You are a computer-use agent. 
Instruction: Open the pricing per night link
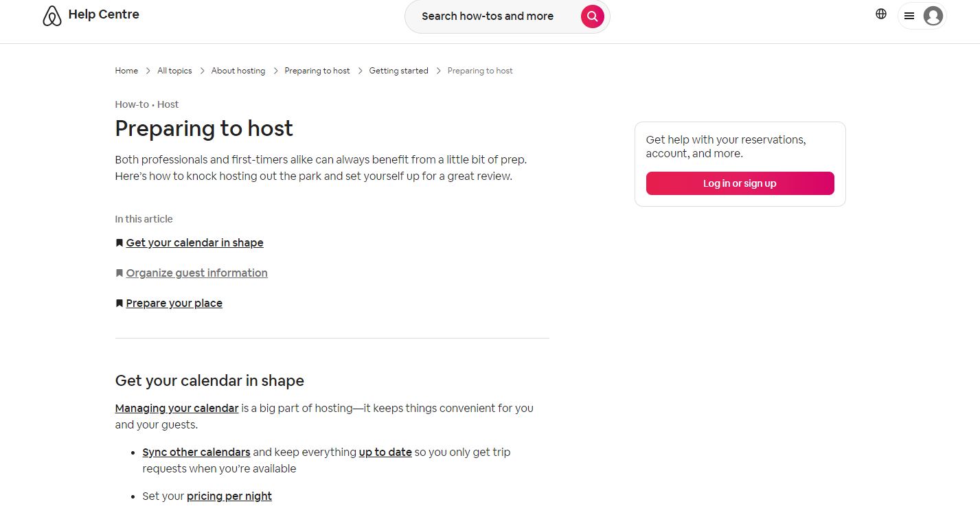tap(229, 496)
